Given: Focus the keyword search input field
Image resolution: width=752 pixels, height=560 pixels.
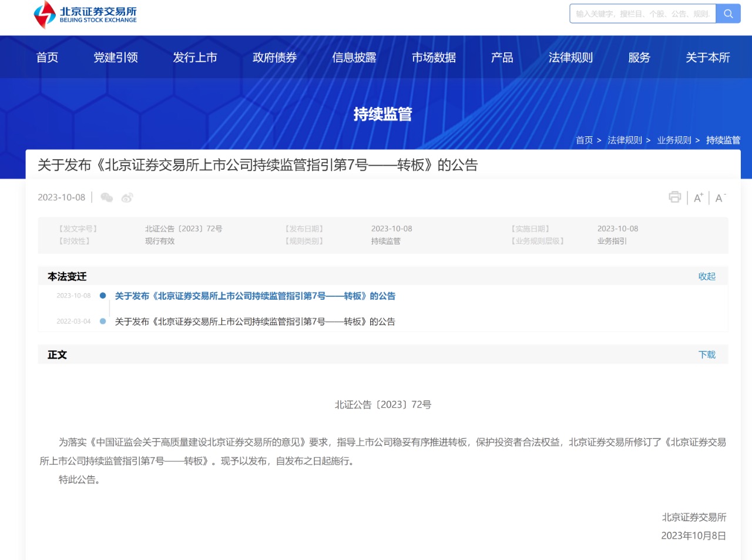Looking at the screenshot, I should 643,14.
